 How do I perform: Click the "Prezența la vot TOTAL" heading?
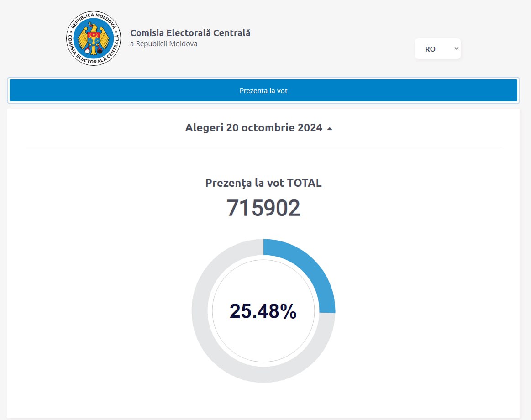263,183
